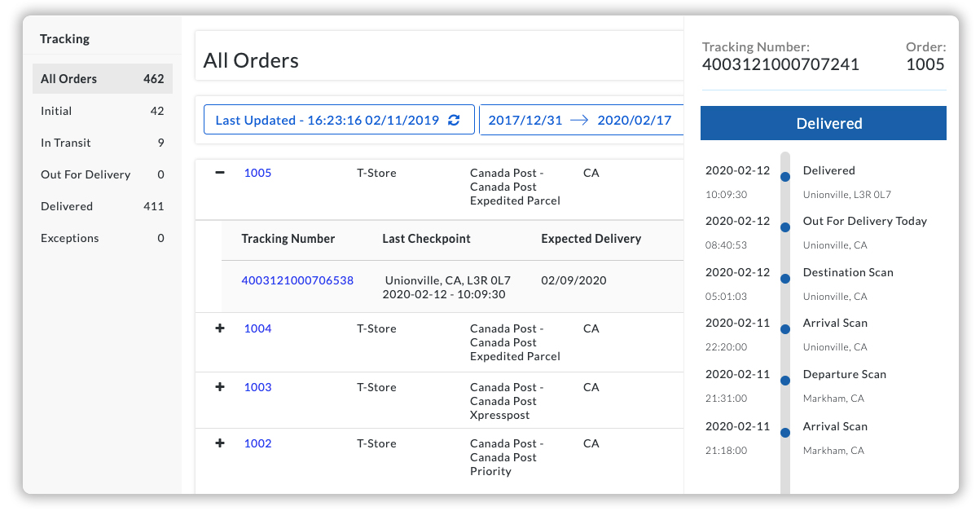Expand order 1002
This screenshot has width=980, height=511.
219,443
